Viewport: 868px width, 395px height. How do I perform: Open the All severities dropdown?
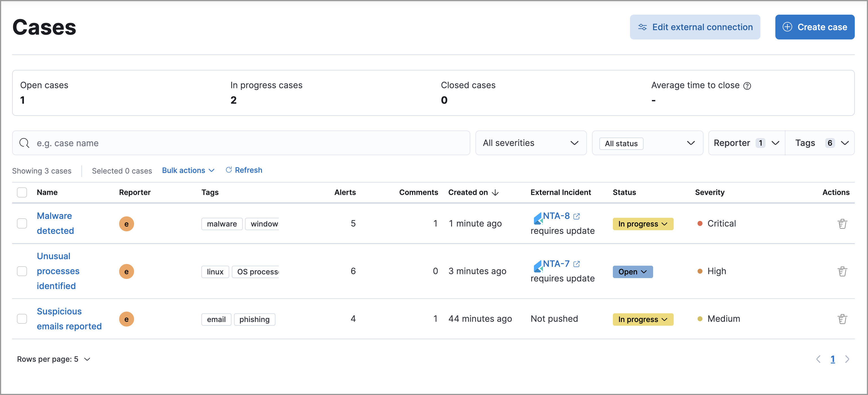[x=531, y=143]
